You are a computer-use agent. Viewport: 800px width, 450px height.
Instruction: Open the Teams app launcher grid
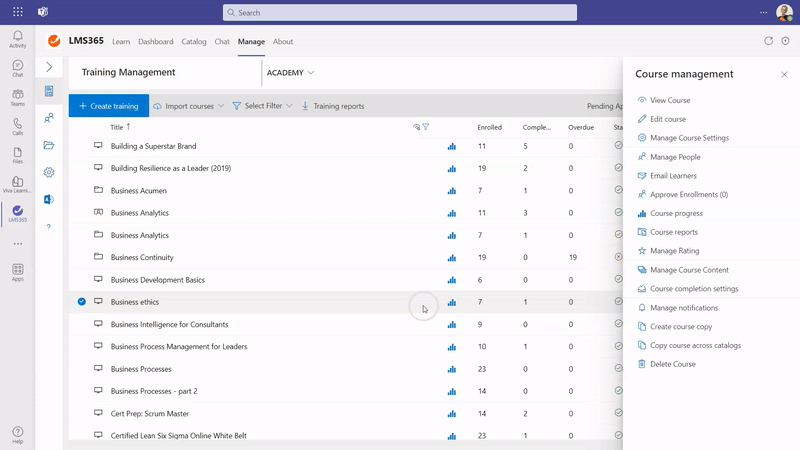[18, 12]
